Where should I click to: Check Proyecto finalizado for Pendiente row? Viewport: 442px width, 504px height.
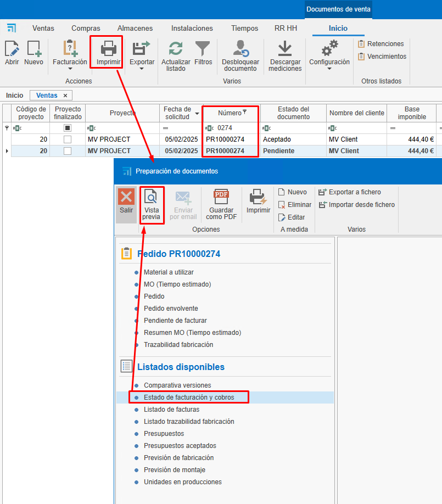[x=68, y=151]
